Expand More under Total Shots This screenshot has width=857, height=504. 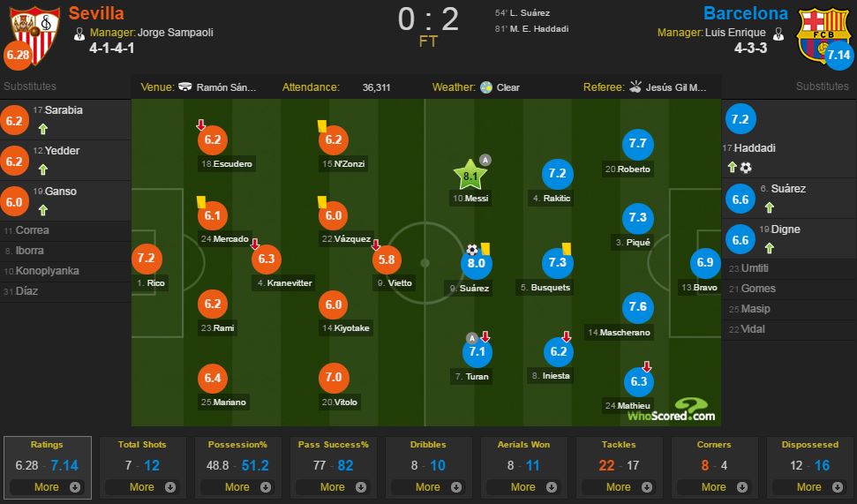click(142, 486)
